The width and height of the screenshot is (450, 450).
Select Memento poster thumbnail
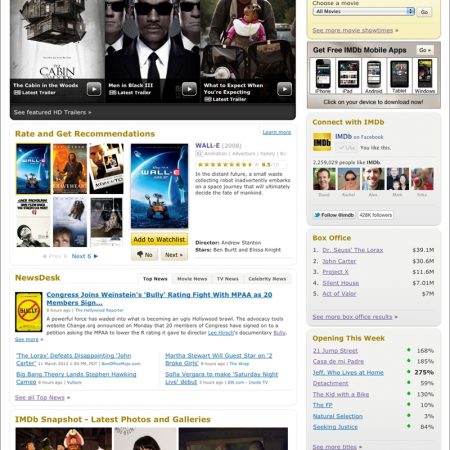pyautogui.click(x=106, y=169)
